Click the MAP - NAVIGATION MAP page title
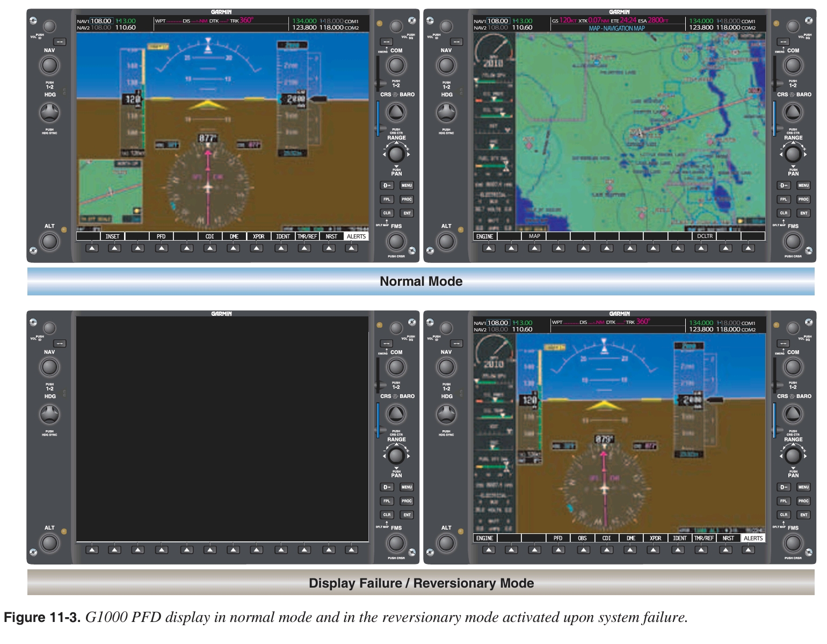827x644 pixels. [x=616, y=28]
